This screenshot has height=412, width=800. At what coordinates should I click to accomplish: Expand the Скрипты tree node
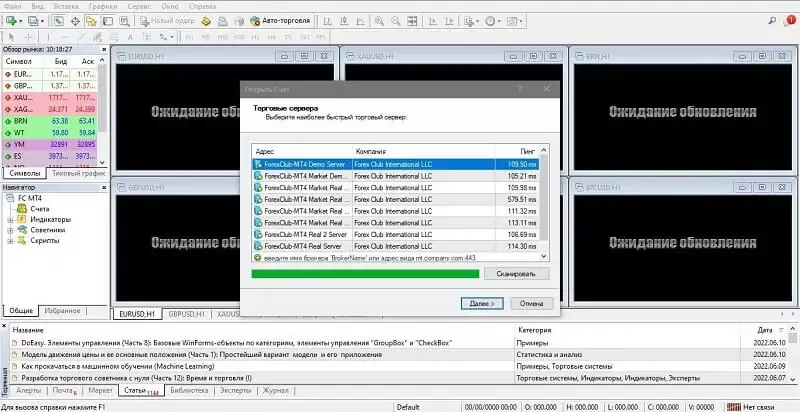[x=10, y=241]
